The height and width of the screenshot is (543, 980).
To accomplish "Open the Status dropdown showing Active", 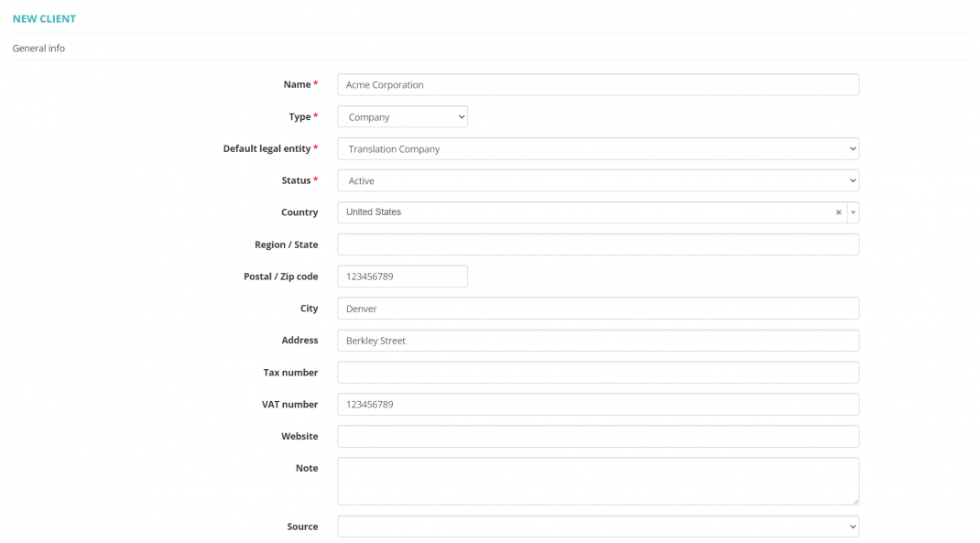I will coord(597,181).
